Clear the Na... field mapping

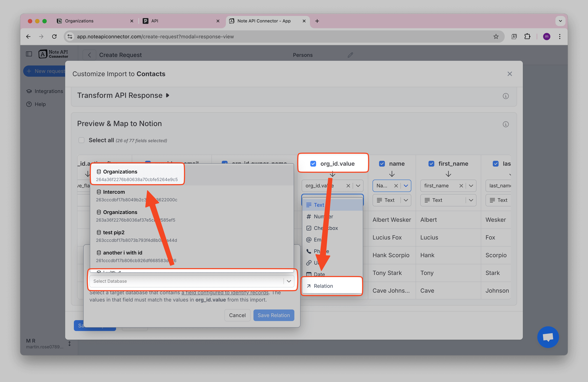click(x=396, y=186)
